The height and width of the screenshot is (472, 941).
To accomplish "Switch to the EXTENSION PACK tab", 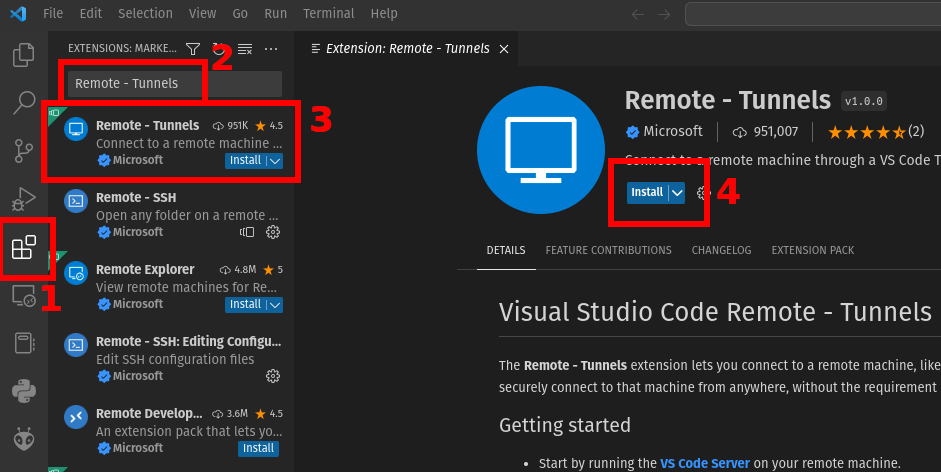I will pyautogui.click(x=813, y=250).
